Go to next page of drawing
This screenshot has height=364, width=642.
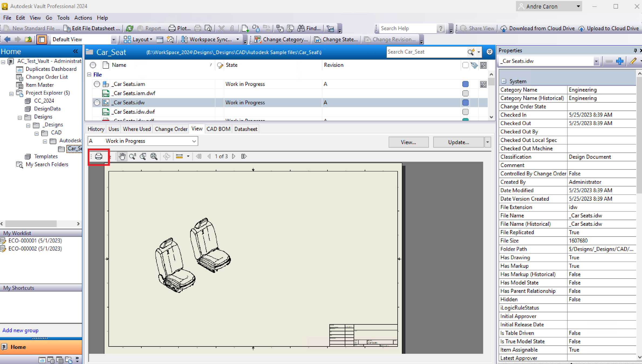pyautogui.click(x=234, y=156)
